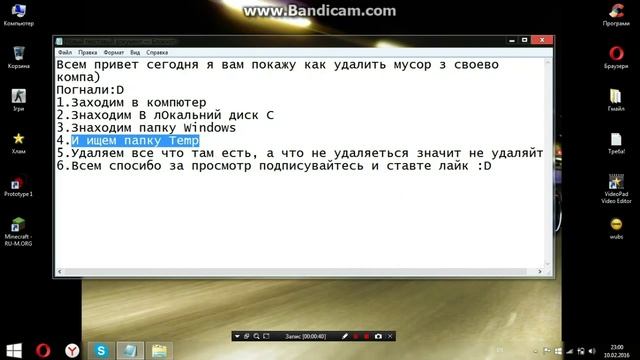Select the Треба! file icon

[x=616, y=143]
